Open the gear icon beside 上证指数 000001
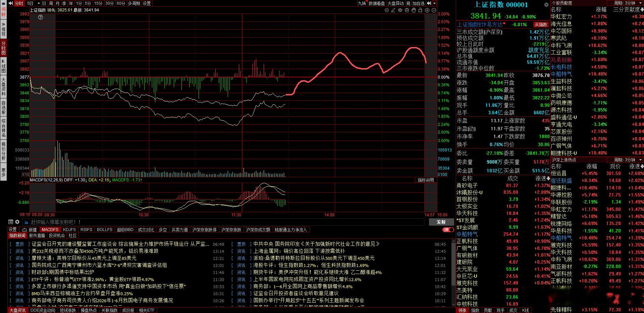 [x=546, y=5]
